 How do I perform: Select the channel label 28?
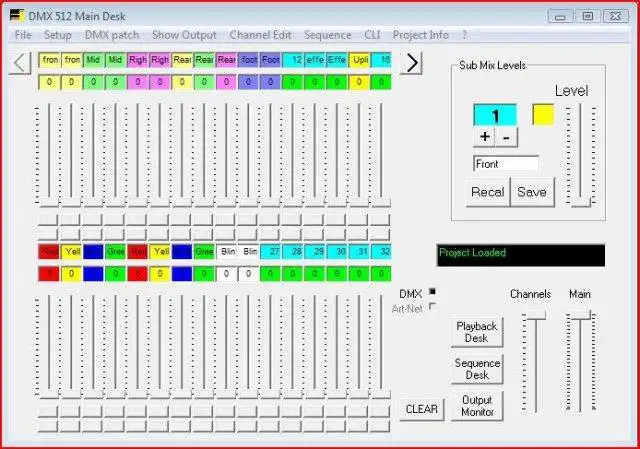click(x=292, y=251)
